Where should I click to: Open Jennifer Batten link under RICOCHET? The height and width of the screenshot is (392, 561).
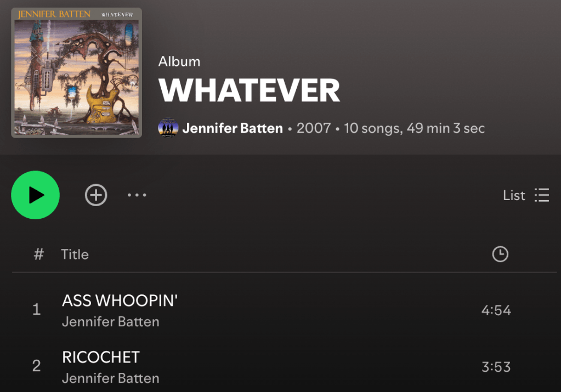point(111,378)
